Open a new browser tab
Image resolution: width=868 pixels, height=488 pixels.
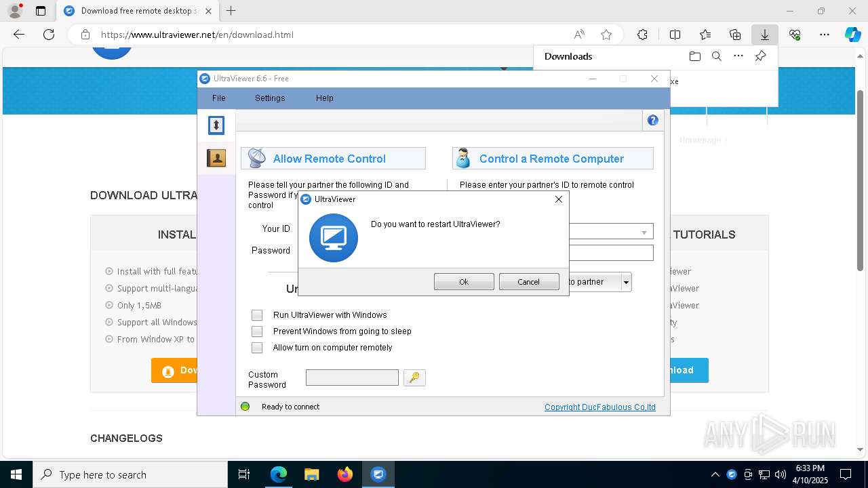tap(231, 11)
